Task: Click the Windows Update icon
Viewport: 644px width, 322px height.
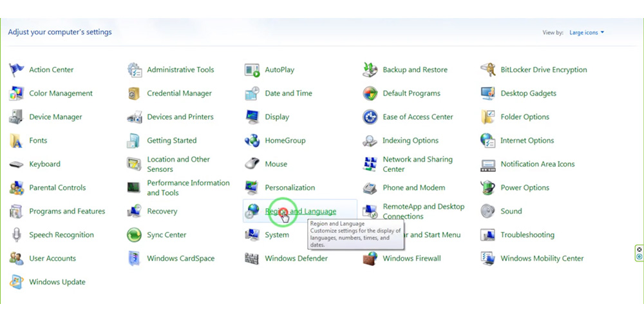Action: click(17, 282)
